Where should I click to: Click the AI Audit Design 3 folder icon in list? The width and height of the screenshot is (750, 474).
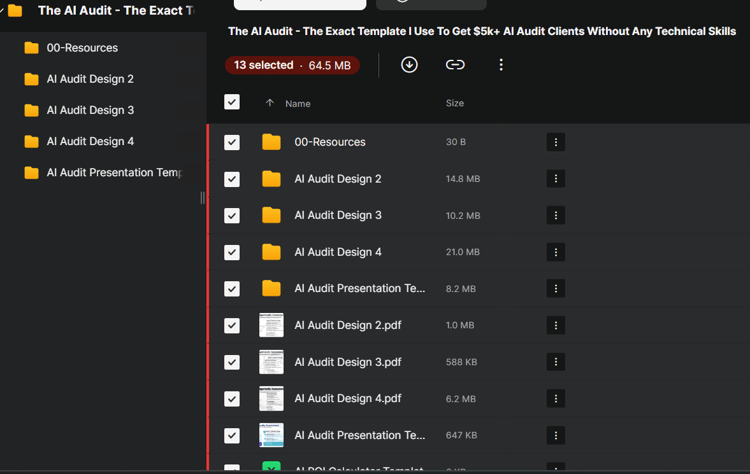(271, 215)
